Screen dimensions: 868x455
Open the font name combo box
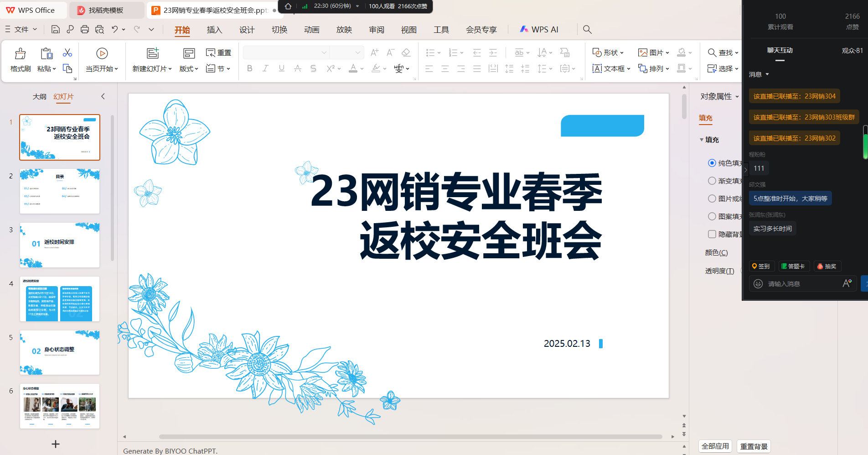285,52
